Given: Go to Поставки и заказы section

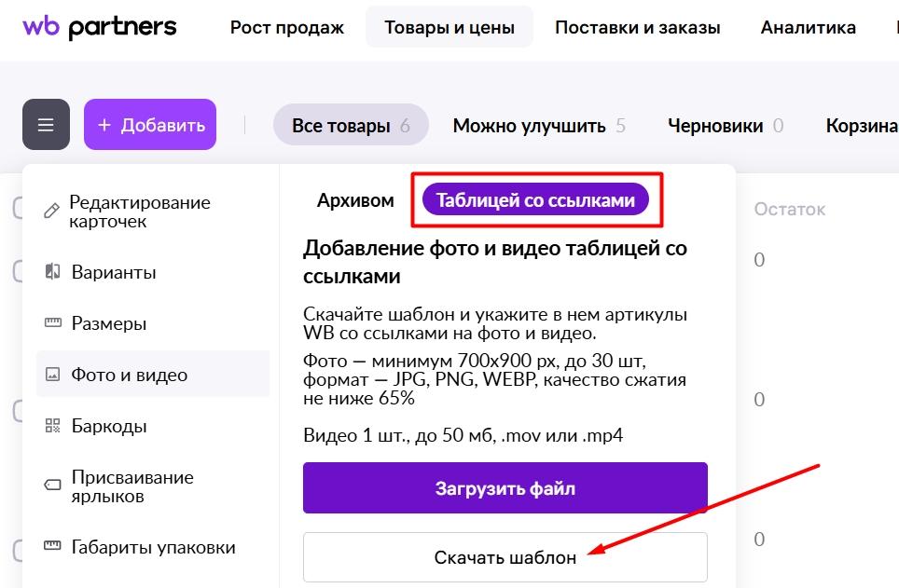Looking at the screenshot, I should (638, 27).
